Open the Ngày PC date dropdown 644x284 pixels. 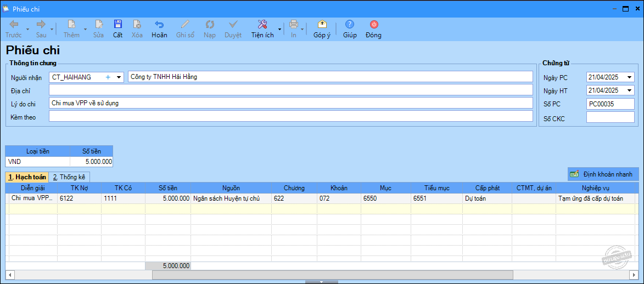(x=630, y=77)
